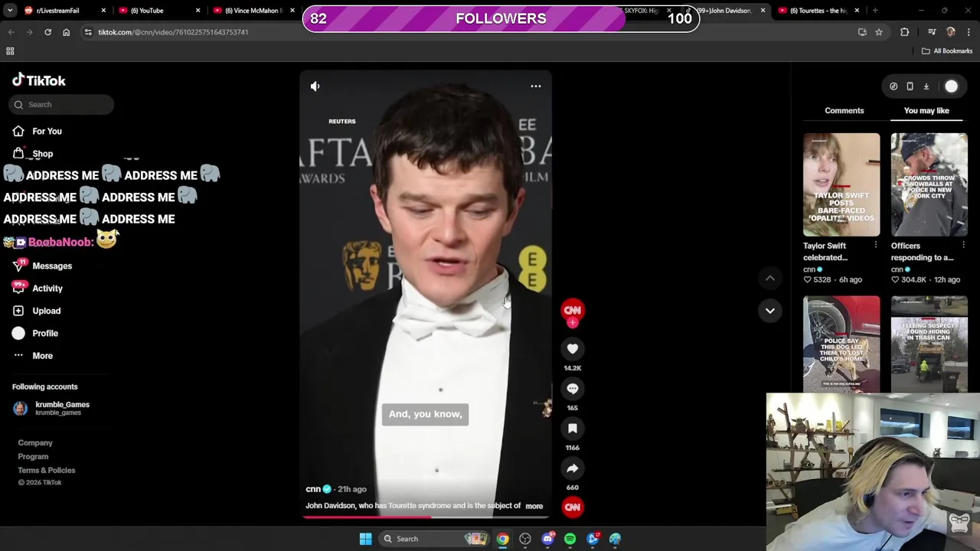Viewport: 980px width, 551px height.
Task: Reload the page in Chrome
Action: point(47,32)
